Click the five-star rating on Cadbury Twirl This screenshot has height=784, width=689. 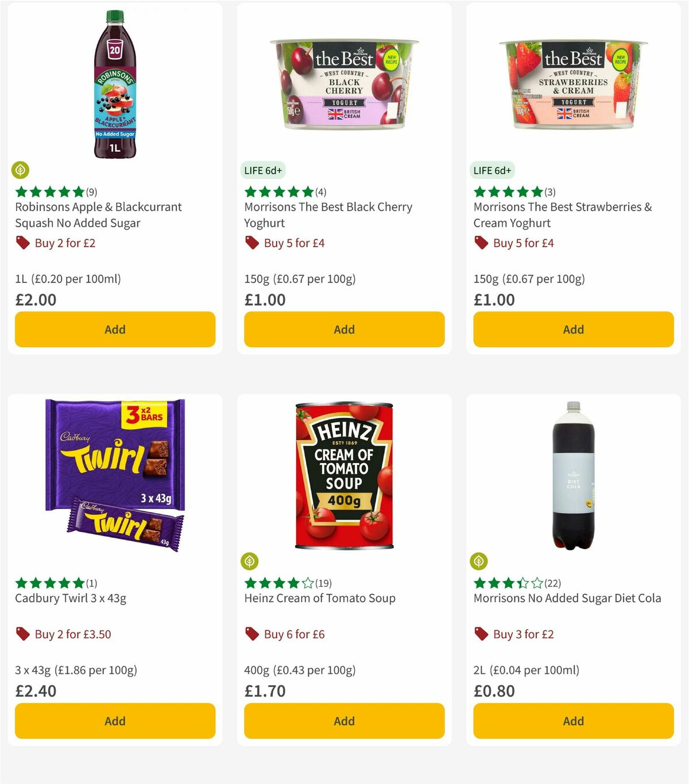point(49,583)
